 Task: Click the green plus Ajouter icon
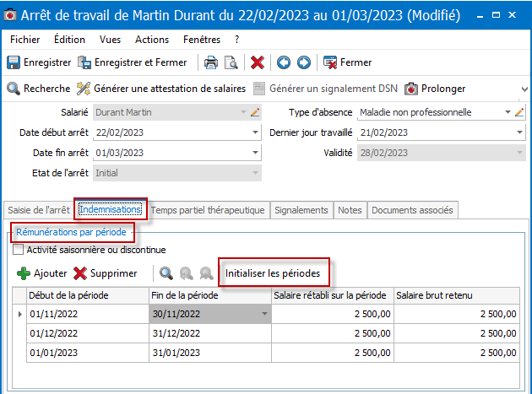(x=24, y=273)
